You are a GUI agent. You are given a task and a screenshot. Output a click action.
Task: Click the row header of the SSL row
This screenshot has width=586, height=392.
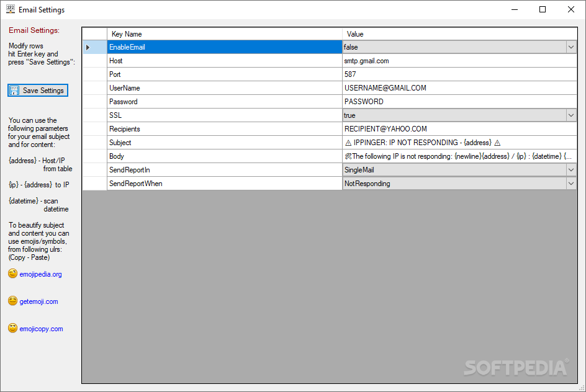point(94,115)
